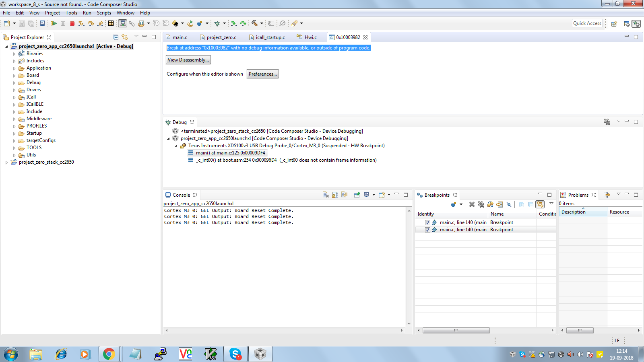Open the File menu
This screenshot has width=644, height=362.
(6, 13)
